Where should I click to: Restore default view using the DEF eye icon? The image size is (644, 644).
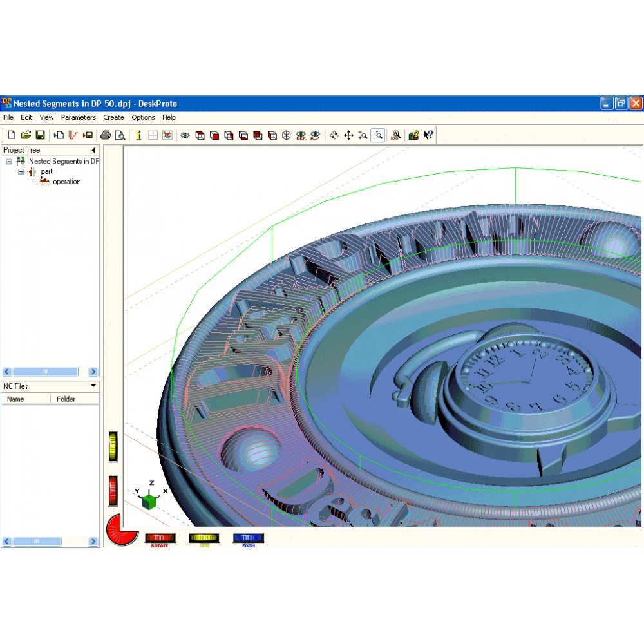point(301,135)
